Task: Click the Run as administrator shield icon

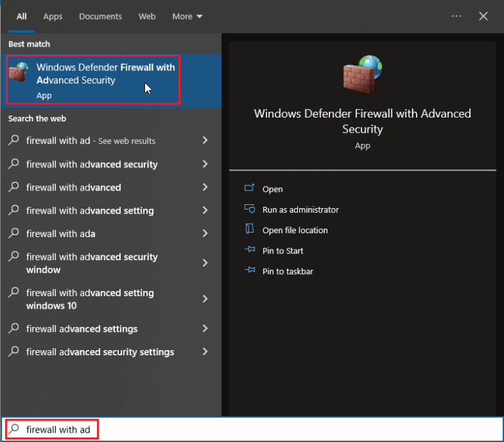Action: coord(250,209)
